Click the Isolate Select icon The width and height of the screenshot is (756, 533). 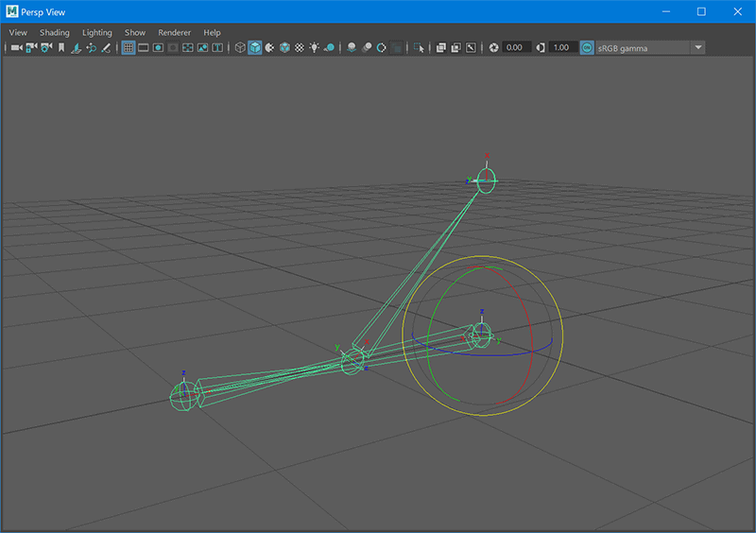coord(419,47)
